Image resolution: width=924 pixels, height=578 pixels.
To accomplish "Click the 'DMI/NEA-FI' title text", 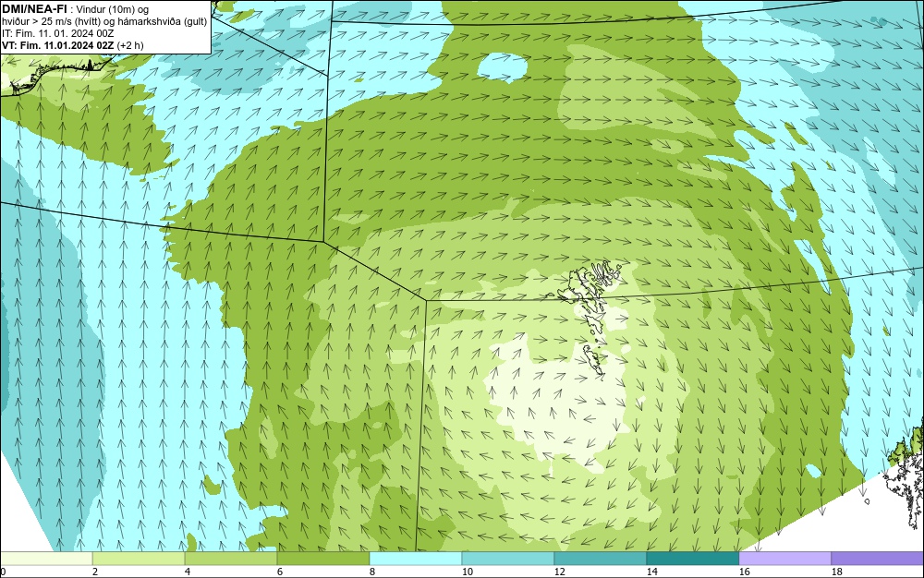I will point(34,9).
